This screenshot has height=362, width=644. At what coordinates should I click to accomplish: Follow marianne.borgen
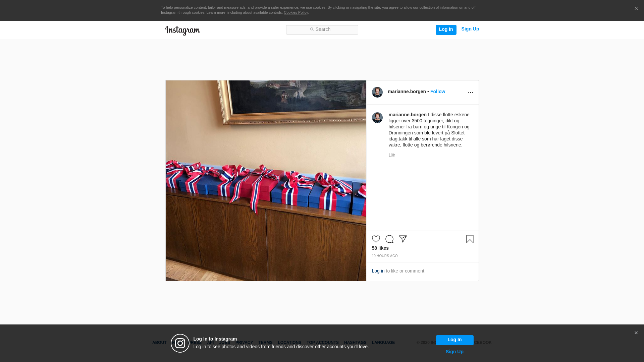pos(438,92)
